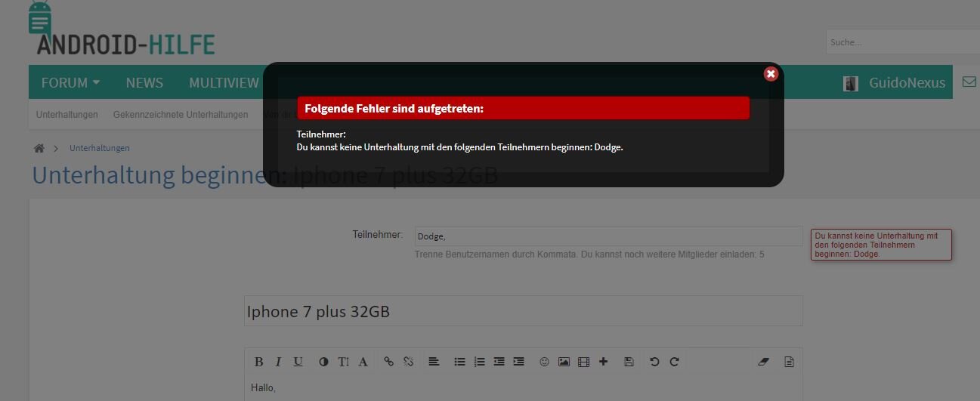Select Gekennzeichnete Unterhaltungen tab

point(181,115)
